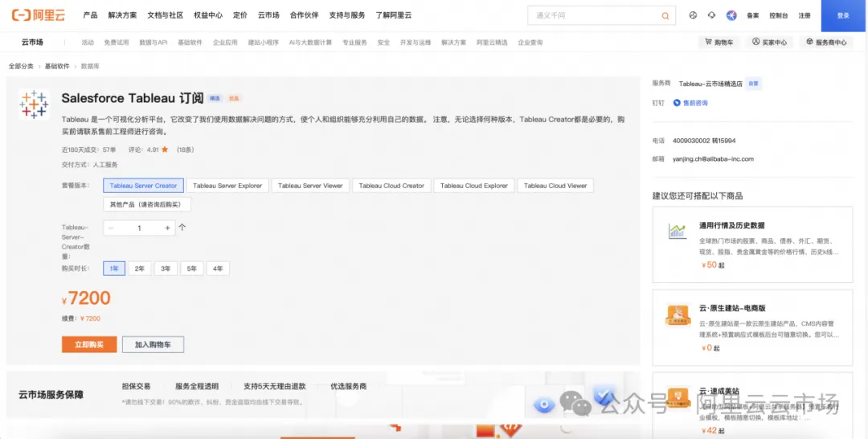Choose the 1年 purchase duration
The height and width of the screenshot is (439, 868).
[114, 269]
